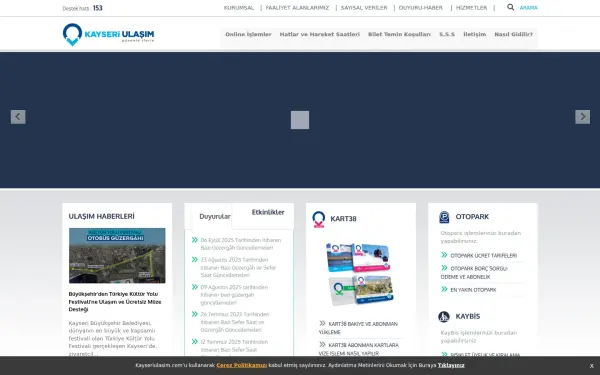Expand the KURUMSAL top menu
The height and width of the screenshot is (375, 600).
click(x=239, y=8)
